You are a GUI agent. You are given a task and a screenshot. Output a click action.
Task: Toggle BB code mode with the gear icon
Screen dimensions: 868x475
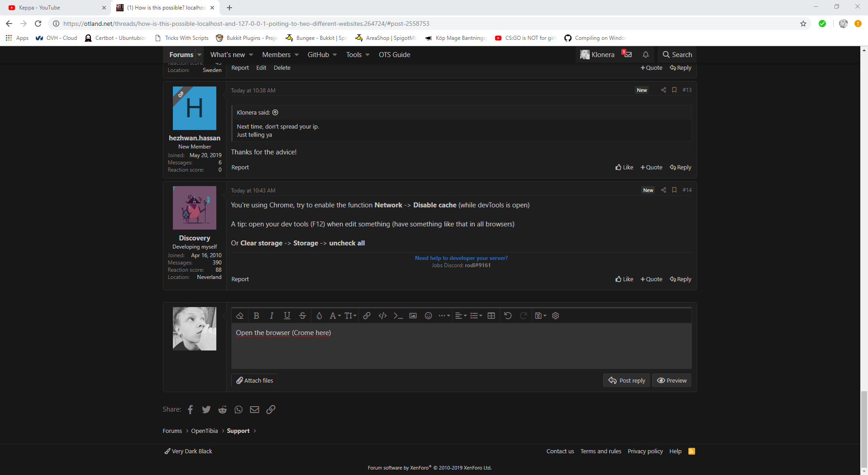click(x=556, y=316)
